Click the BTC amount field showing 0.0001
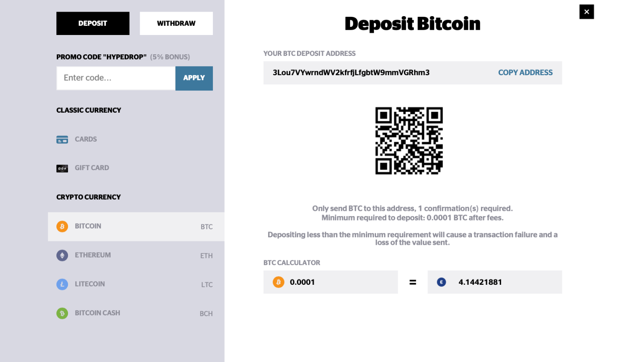The width and height of the screenshot is (644, 362). (330, 282)
